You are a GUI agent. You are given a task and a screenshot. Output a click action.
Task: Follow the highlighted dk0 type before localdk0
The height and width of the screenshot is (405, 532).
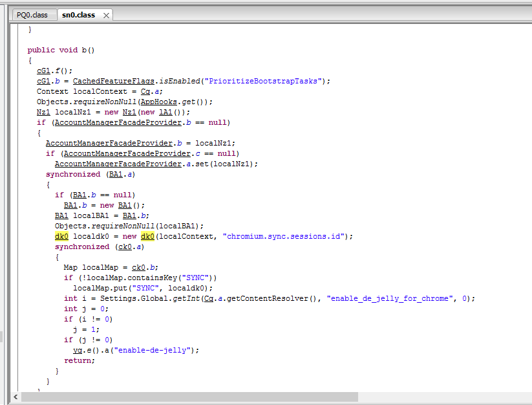pyautogui.click(x=61, y=237)
